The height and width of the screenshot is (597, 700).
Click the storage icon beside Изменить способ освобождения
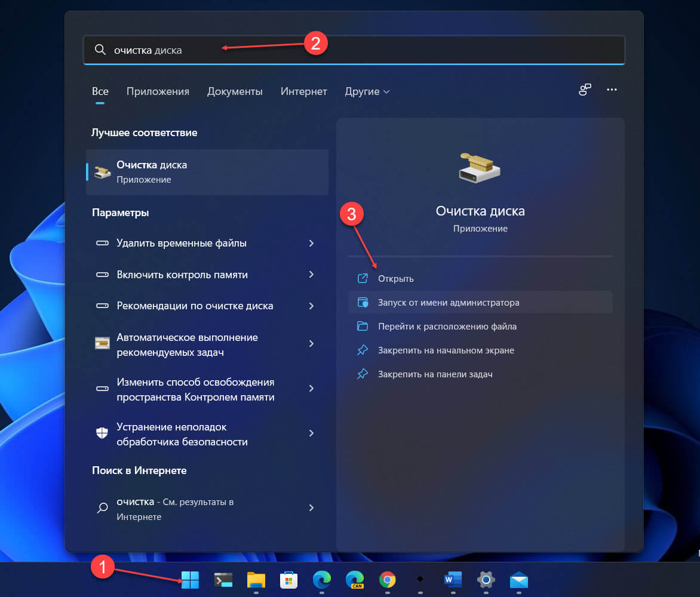(102, 389)
